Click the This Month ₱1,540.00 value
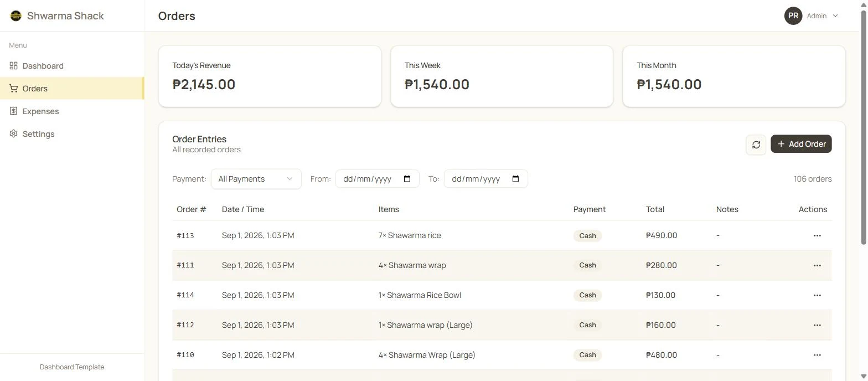The width and height of the screenshot is (868, 381). pyautogui.click(x=669, y=84)
